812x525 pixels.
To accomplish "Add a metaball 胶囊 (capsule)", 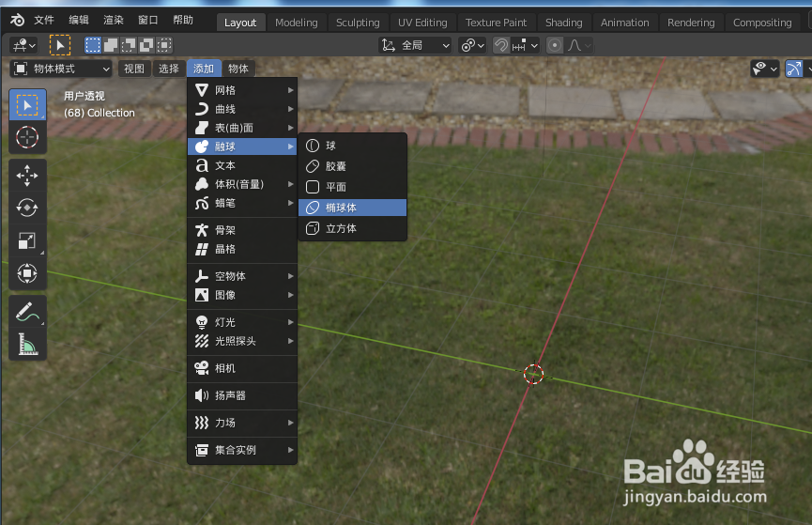I will 353,166.
